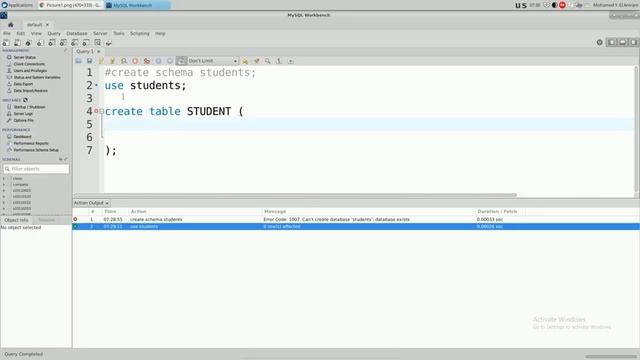Search table data toolbar icon
640x360 pixels.
98,42
